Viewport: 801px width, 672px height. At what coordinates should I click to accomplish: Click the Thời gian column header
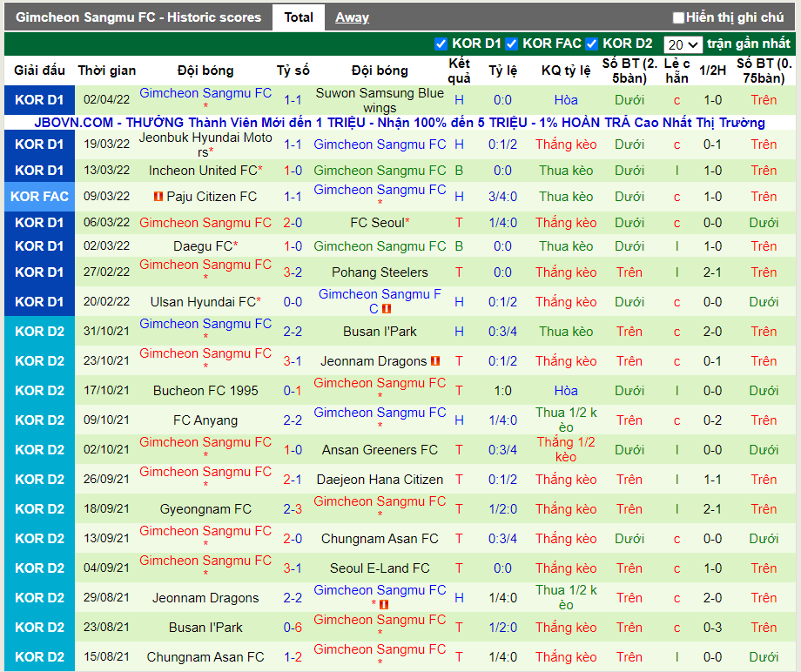click(107, 71)
